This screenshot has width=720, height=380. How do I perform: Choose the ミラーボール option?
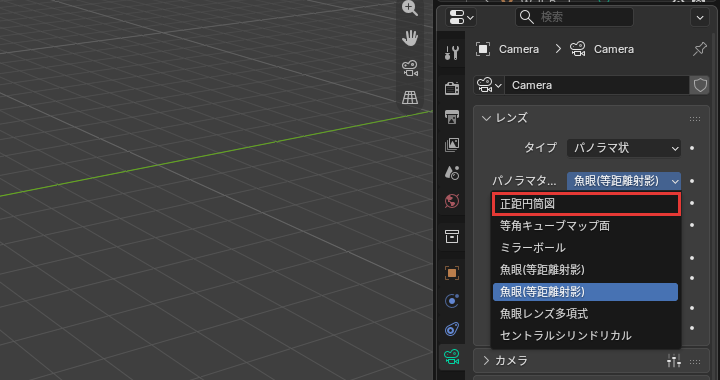point(585,248)
